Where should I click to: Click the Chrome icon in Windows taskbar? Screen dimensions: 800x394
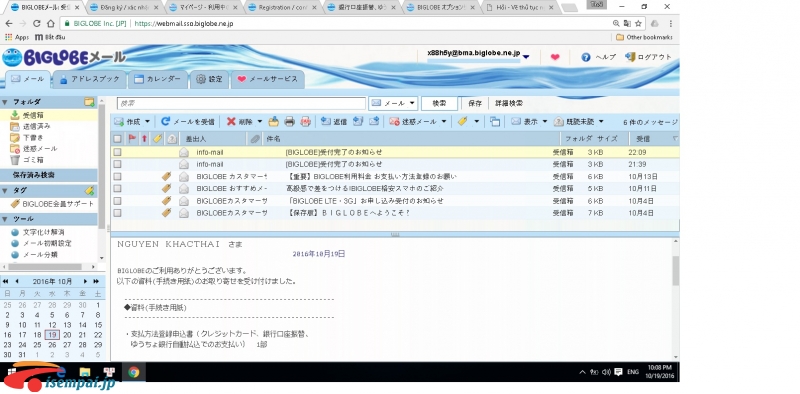134,372
